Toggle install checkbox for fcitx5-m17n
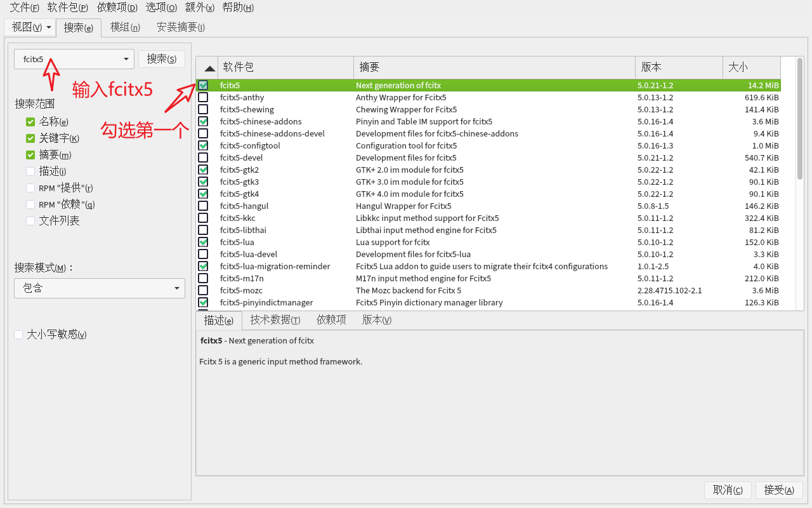Image resolution: width=812 pixels, height=508 pixels. [x=203, y=278]
